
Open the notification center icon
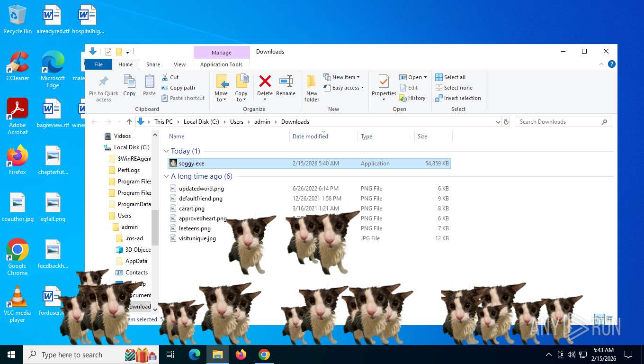pos(628,355)
